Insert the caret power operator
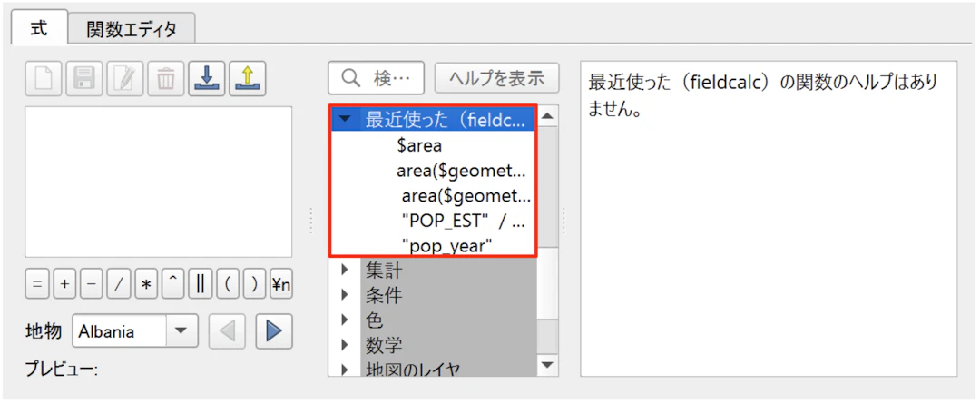This screenshot has height=404, width=980. (x=173, y=284)
